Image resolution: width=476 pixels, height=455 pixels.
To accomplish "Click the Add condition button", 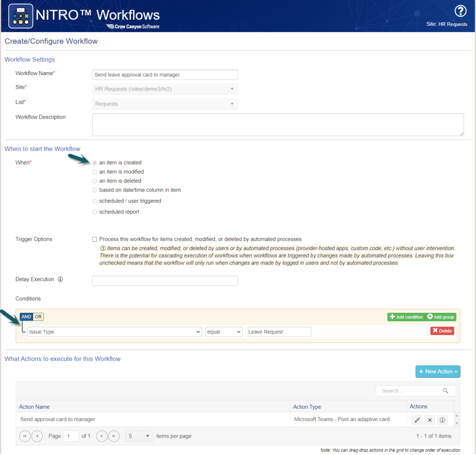I will tap(406, 317).
